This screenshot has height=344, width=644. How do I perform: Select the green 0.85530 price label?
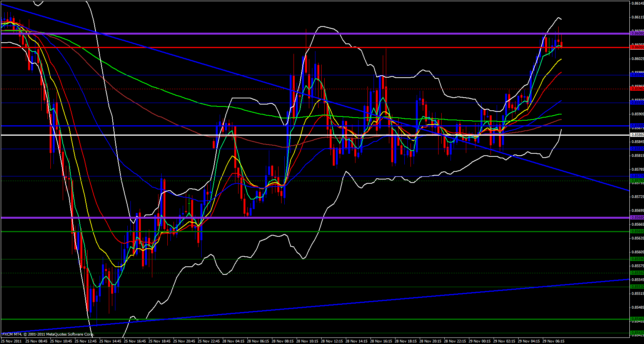point(637,287)
